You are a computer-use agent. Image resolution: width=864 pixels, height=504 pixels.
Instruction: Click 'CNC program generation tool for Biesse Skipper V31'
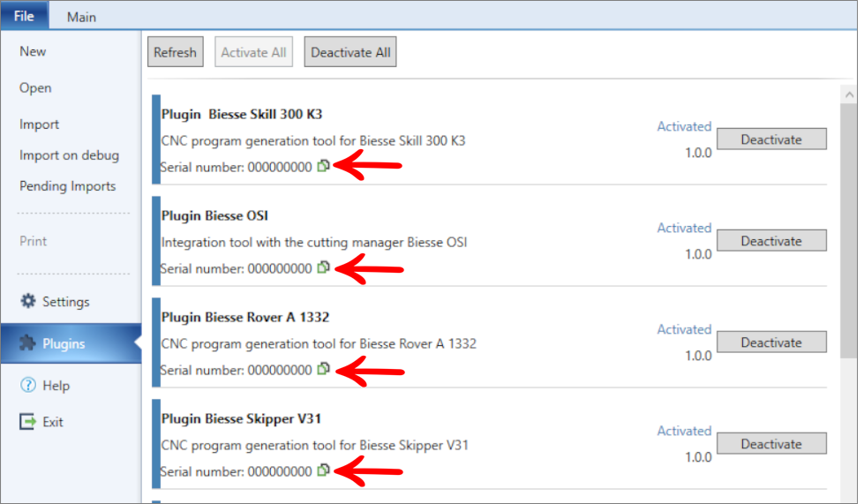tap(315, 445)
